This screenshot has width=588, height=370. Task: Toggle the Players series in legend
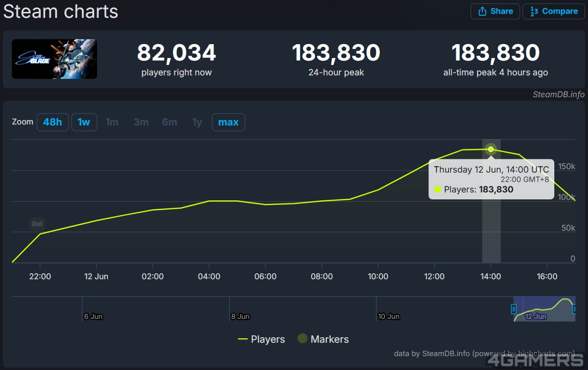(262, 339)
